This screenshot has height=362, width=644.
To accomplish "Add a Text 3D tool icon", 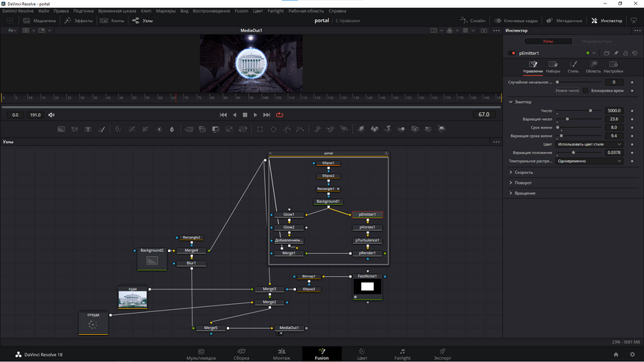I will [388, 129].
